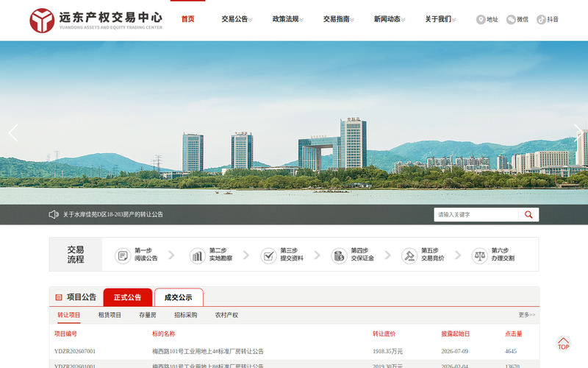This screenshot has height=368, width=588.
Task: Go to the 首页 nav item
Action: pos(188,19)
